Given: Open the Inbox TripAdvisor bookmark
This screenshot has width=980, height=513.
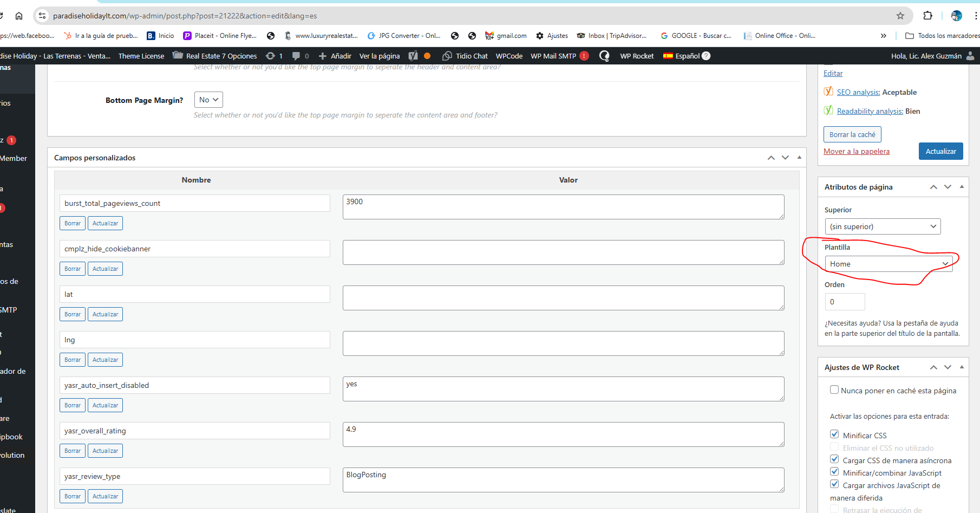Looking at the screenshot, I should (612, 36).
